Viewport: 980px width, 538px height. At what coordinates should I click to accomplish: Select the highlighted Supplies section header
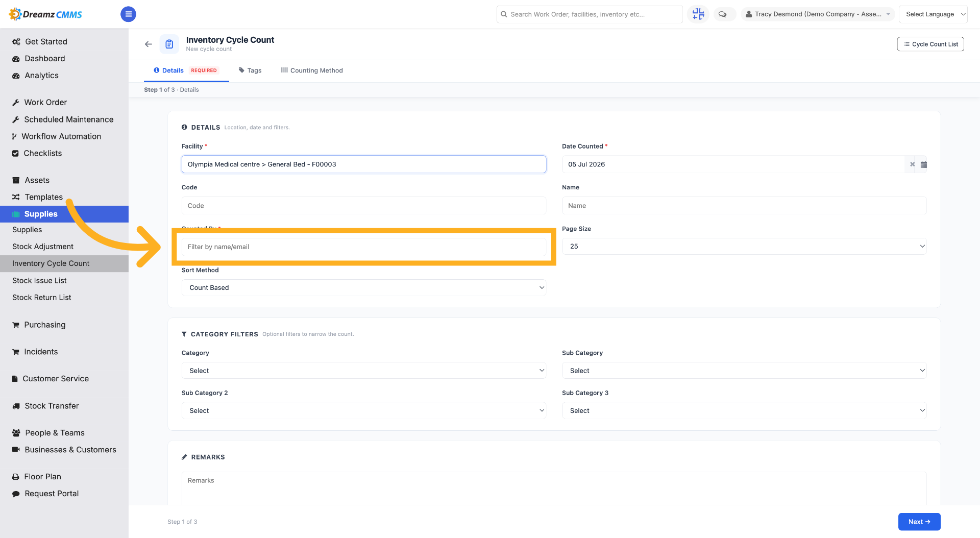pos(64,214)
